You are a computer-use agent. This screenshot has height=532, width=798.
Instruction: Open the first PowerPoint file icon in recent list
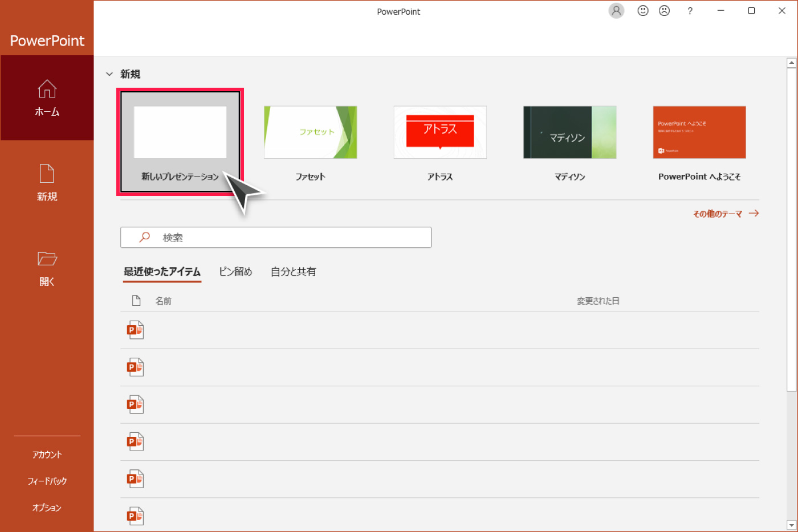(x=135, y=330)
